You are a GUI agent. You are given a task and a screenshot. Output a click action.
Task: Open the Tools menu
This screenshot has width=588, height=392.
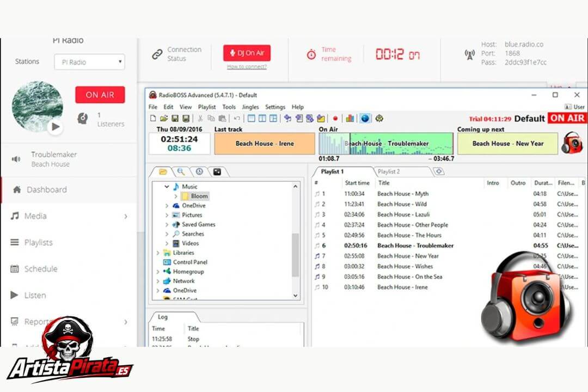click(x=229, y=107)
